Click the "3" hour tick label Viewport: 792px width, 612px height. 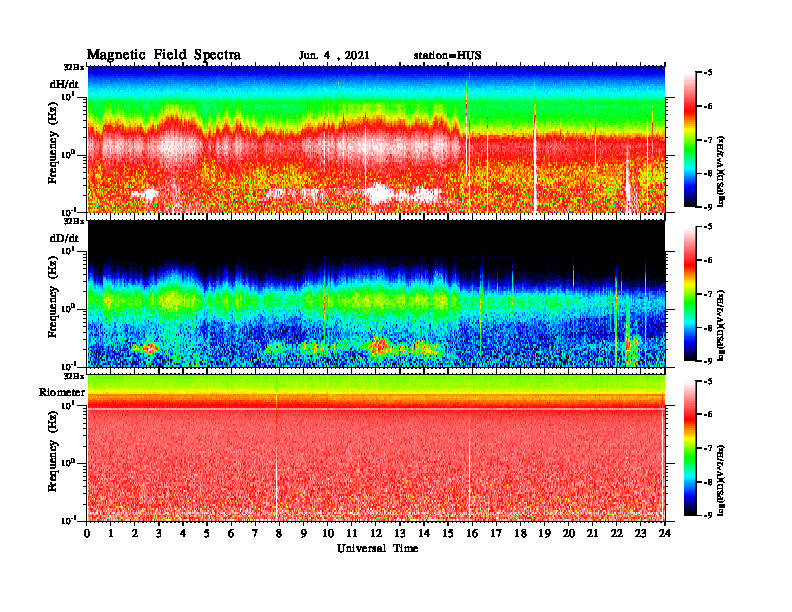159,533
